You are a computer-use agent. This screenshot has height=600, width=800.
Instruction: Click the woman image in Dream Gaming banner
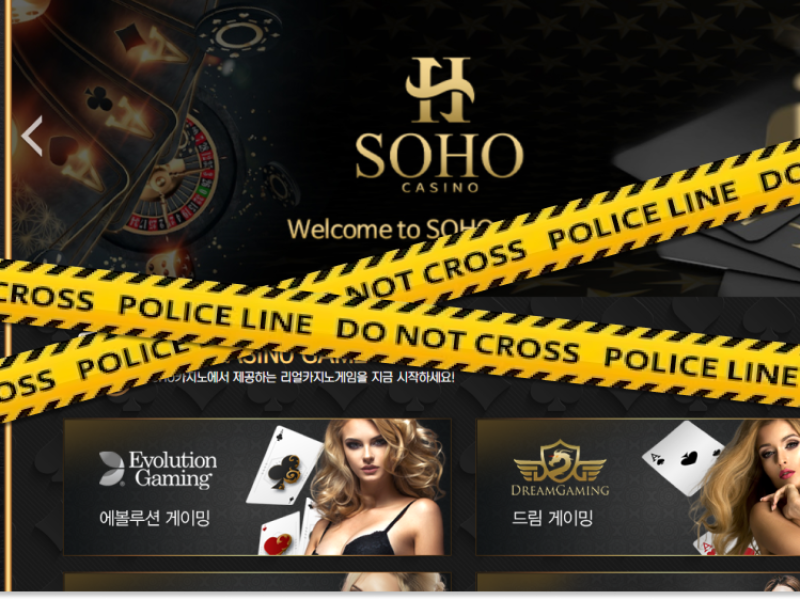point(750,487)
